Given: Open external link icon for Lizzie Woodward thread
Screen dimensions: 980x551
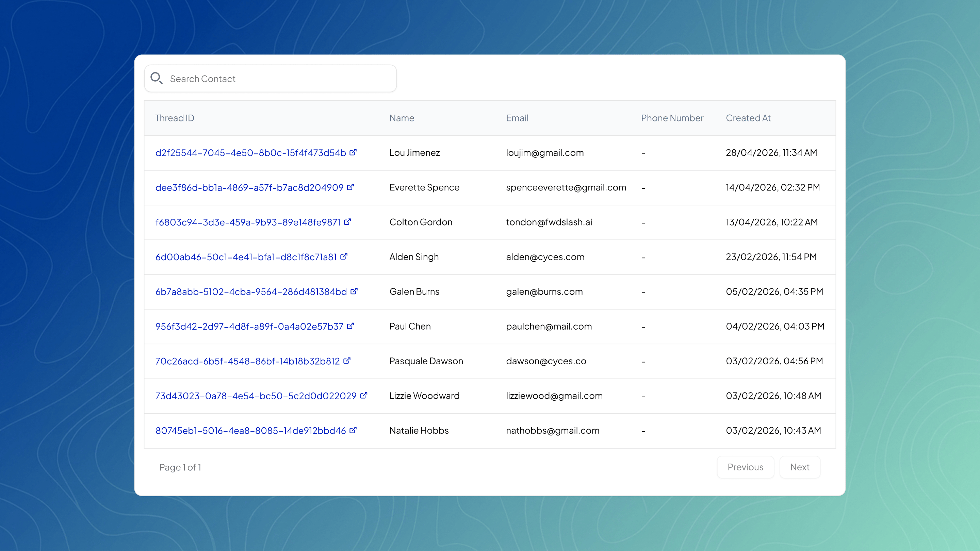Looking at the screenshot, I should [x=364, y=396].
